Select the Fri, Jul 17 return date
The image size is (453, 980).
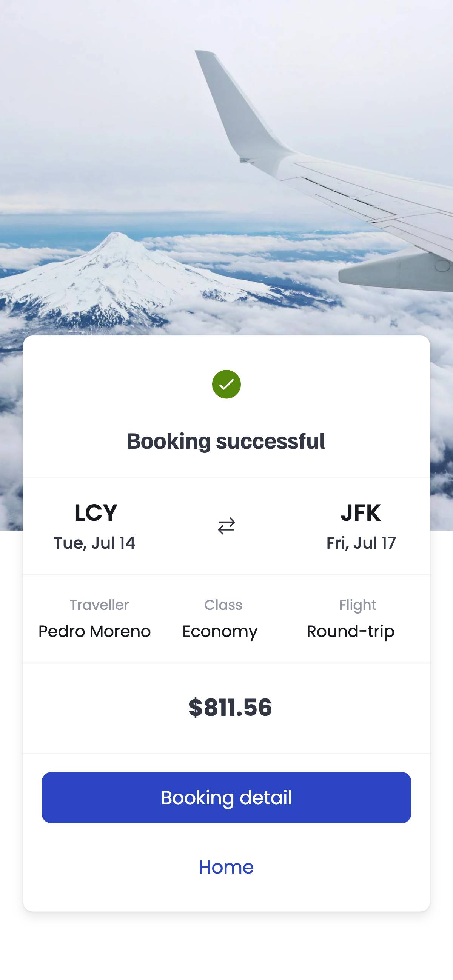tap(361, 543)
